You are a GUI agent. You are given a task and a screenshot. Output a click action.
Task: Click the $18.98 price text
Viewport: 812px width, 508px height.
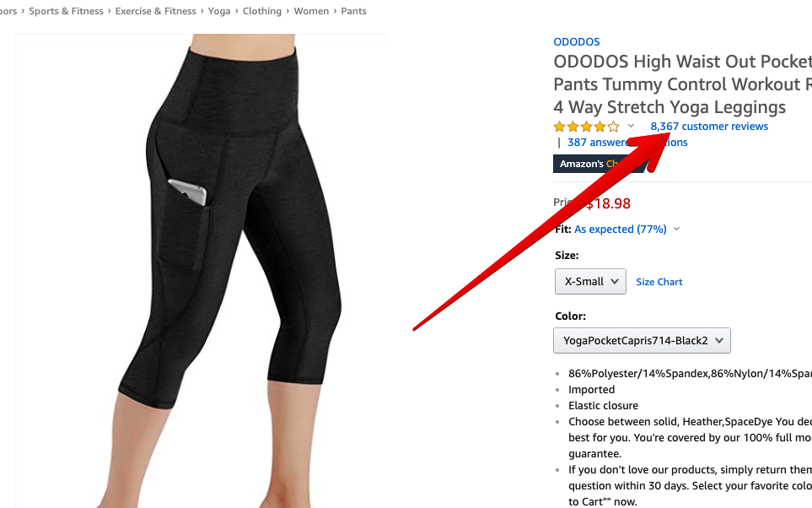608,203
